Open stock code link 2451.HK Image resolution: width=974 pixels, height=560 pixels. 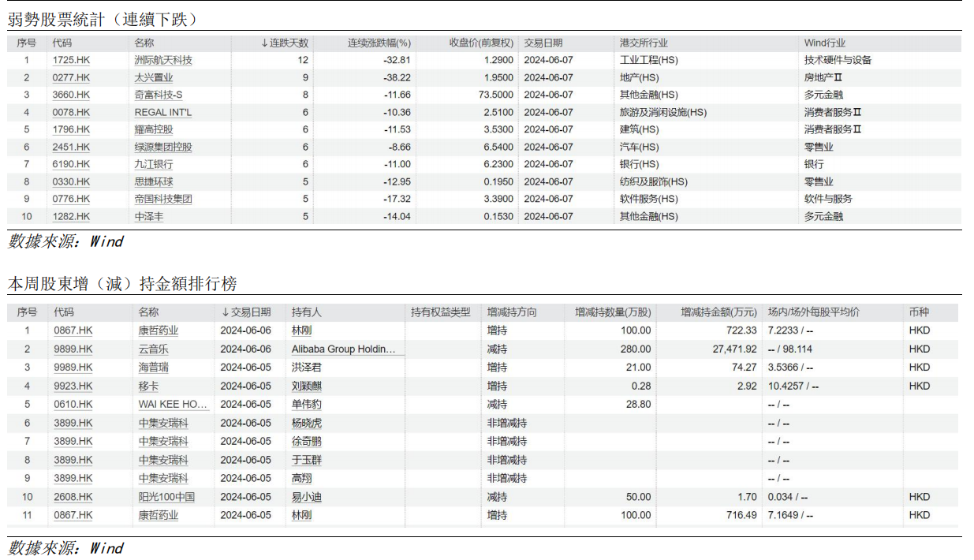click(71, 147)
